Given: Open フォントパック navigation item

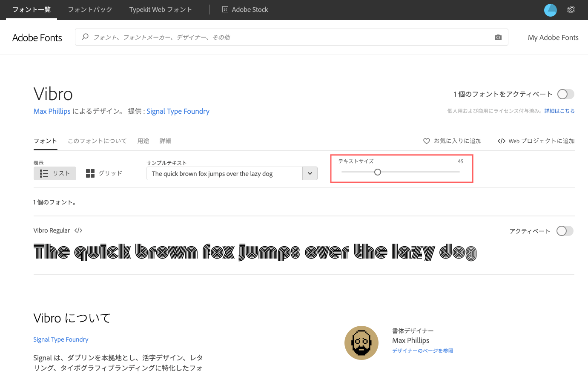Looking at the screenshot, I should (90, 9).
